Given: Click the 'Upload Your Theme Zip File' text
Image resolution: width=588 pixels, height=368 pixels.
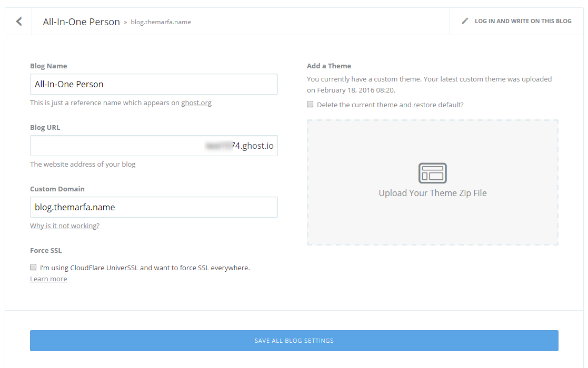Looking at the screenshot, I should tap(432, 193).
